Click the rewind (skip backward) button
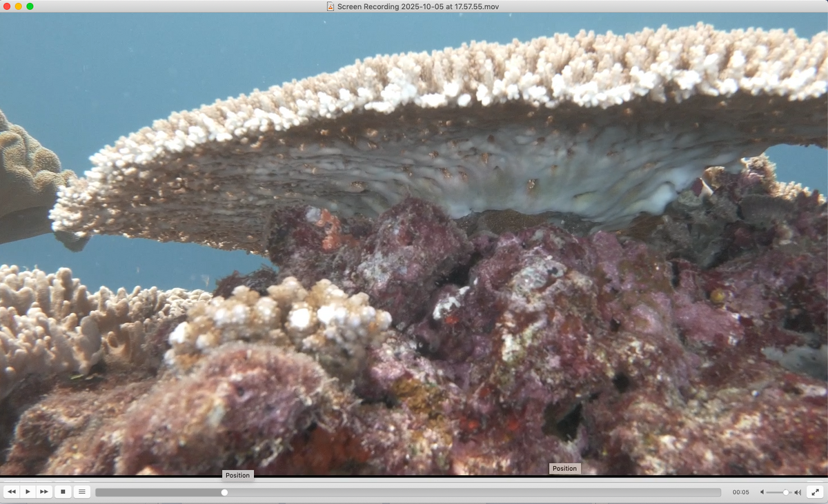Viewport: 828px width, 504px height. (11, 492)
